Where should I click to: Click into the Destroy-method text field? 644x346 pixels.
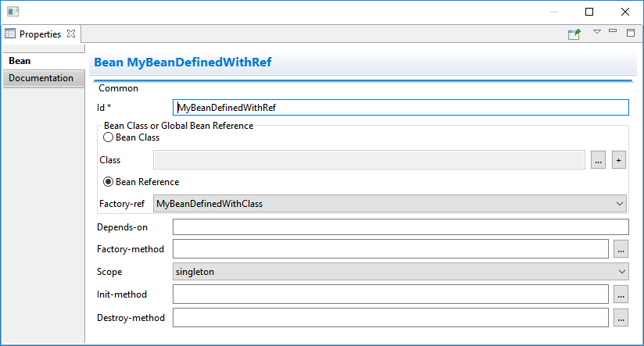click(390, 318)
